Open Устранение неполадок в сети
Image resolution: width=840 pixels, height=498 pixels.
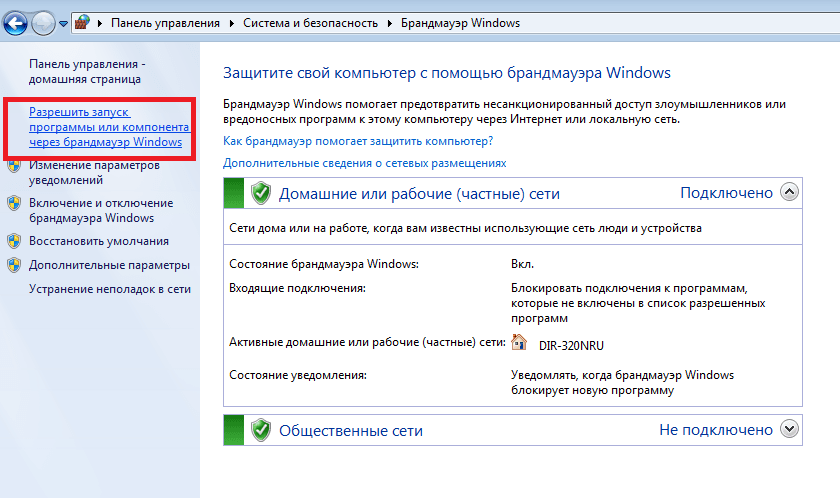point(110,289)
